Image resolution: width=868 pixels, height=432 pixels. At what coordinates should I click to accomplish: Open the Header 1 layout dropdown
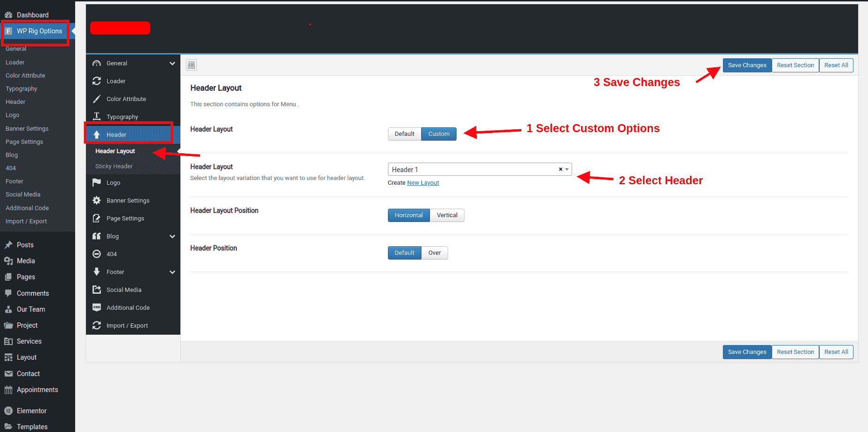pos(480,169)
